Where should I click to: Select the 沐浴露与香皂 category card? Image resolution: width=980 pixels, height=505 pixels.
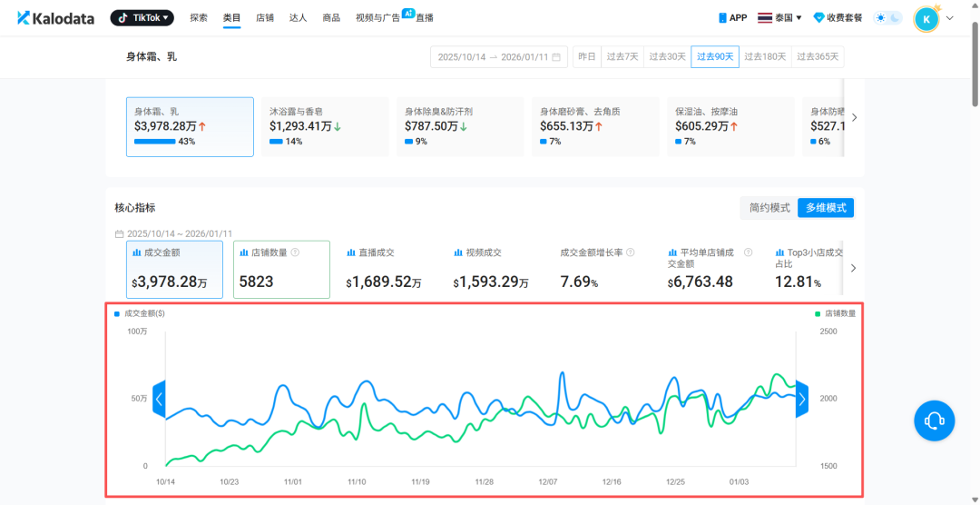click(324, 126)
